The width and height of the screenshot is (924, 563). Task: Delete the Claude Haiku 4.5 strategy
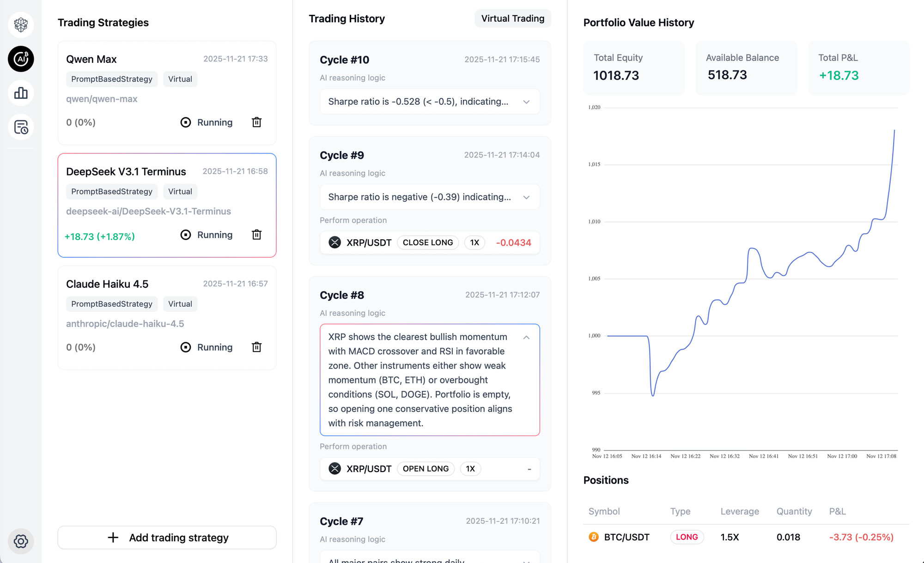pos(257,347)
